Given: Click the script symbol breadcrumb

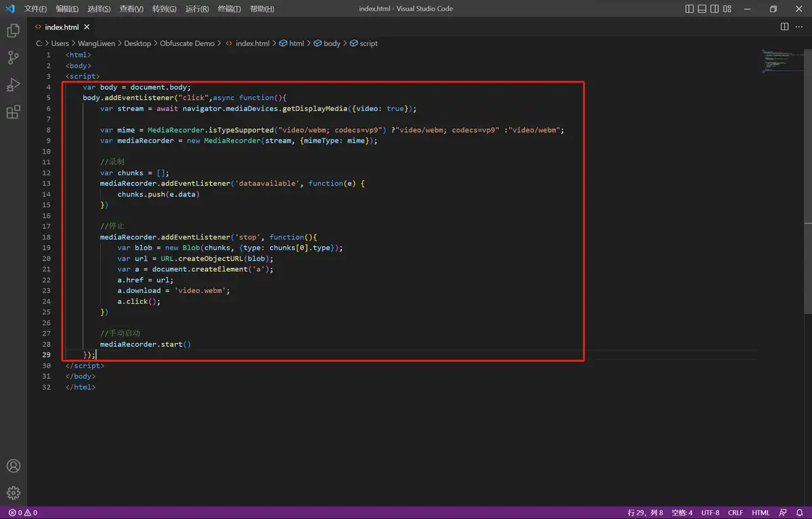Looking at the screenshot, I should (x=363, y=43).
